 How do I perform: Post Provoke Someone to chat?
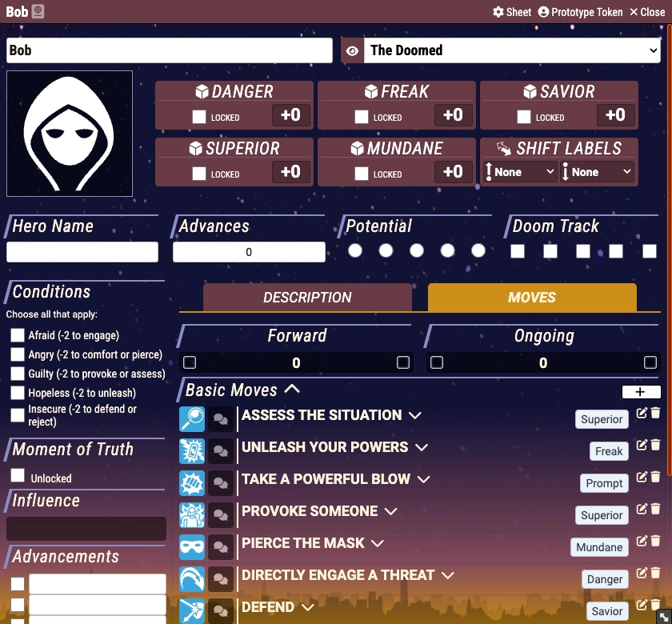[221, 514]
